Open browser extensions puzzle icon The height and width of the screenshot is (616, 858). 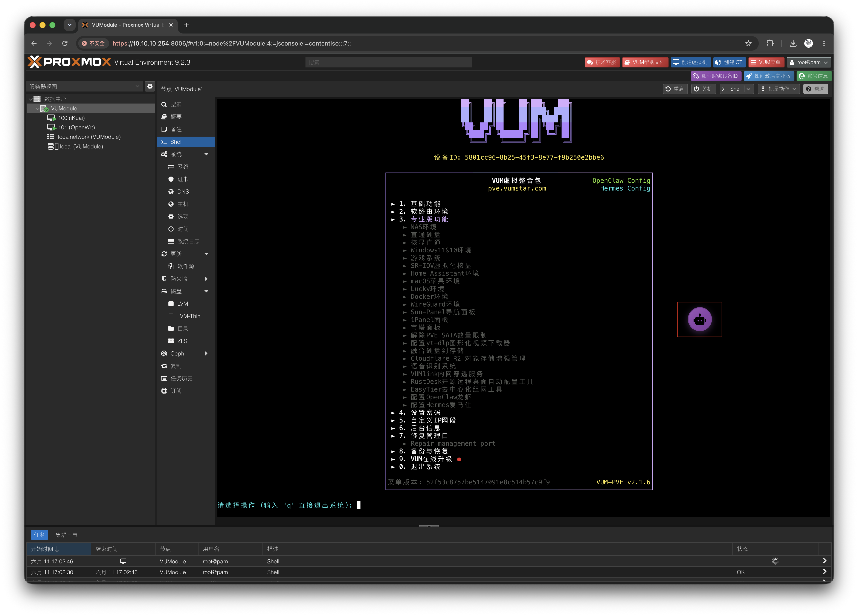click(770, 43)
